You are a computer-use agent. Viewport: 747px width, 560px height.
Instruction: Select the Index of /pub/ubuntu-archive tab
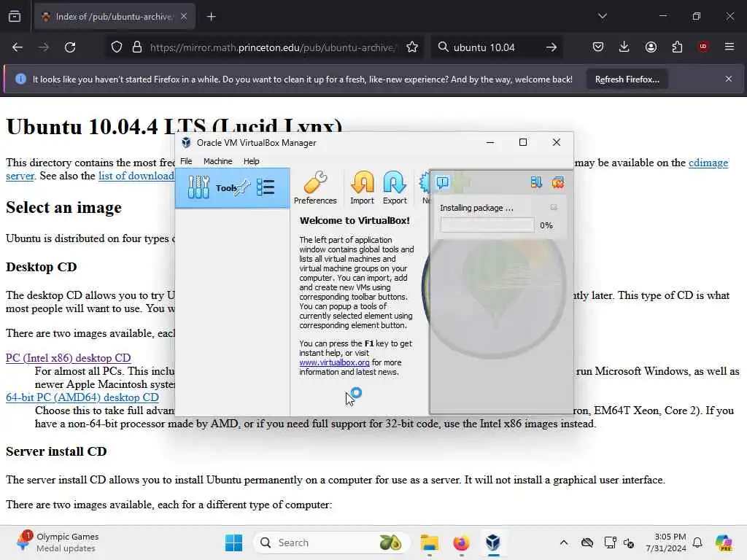[x=115, y=17]
